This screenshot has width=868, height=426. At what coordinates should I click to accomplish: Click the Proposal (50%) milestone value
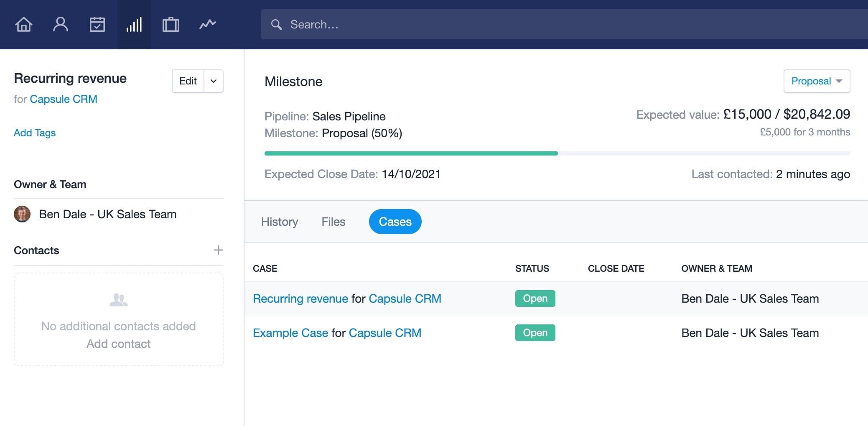click(362, 133)
